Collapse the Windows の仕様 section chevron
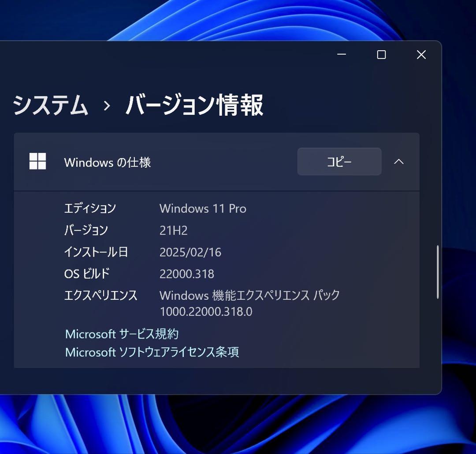Viewport: 476px width, 454px height. (x=398, y=162)
